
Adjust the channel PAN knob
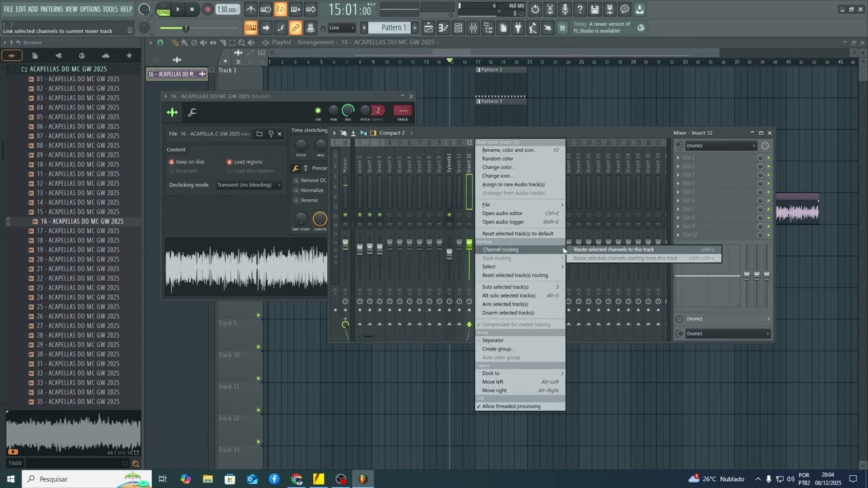(x=333, y=110)
